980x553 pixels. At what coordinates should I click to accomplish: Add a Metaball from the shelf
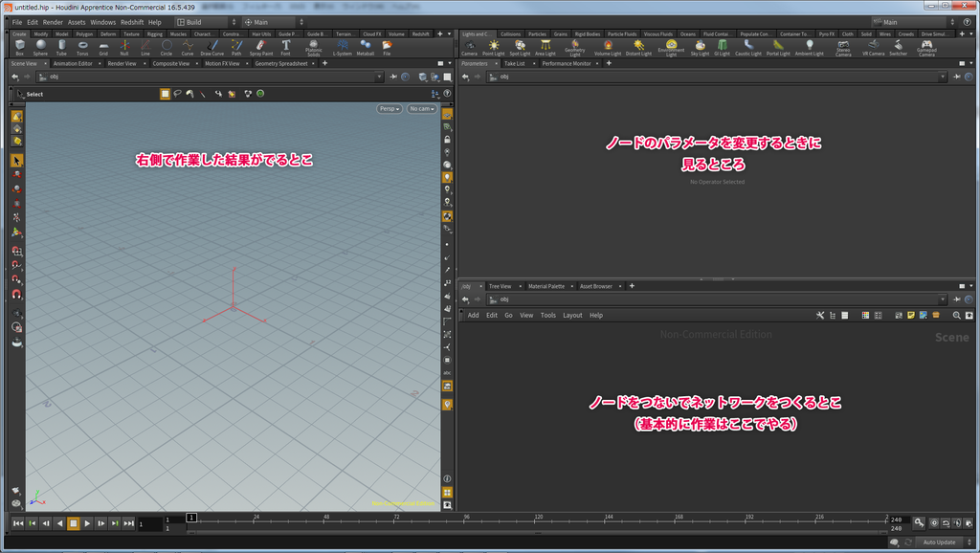coord(365,48)
